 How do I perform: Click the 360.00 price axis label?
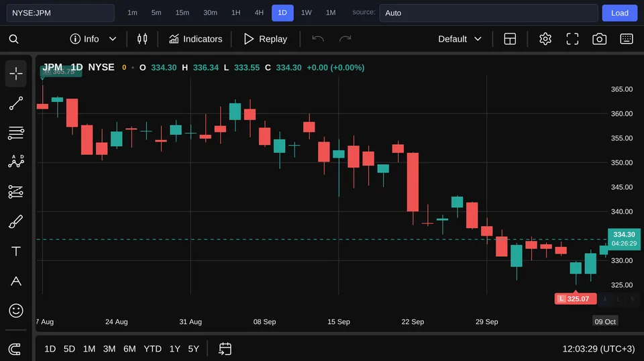pos(621,114)
